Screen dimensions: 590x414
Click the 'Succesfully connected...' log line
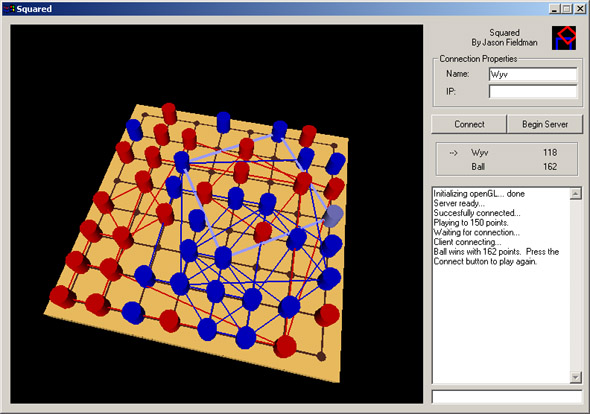(x=477, y=213)
